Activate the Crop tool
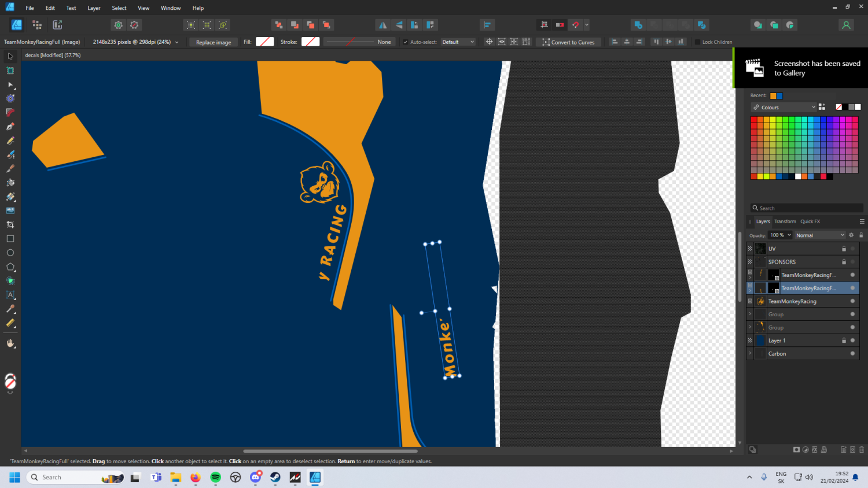Viewport: 868px width, 488px height. tap(10, 225)
